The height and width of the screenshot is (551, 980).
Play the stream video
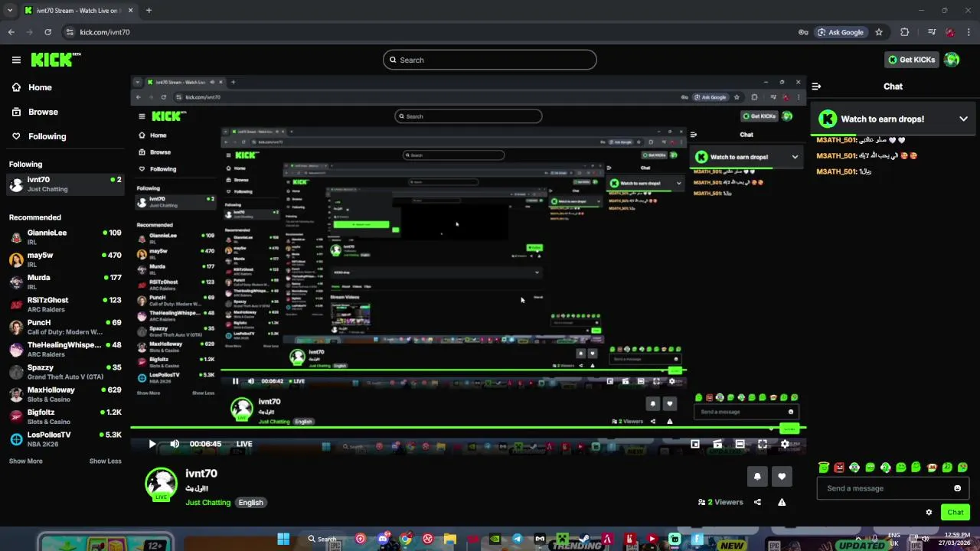click(152, 444)
